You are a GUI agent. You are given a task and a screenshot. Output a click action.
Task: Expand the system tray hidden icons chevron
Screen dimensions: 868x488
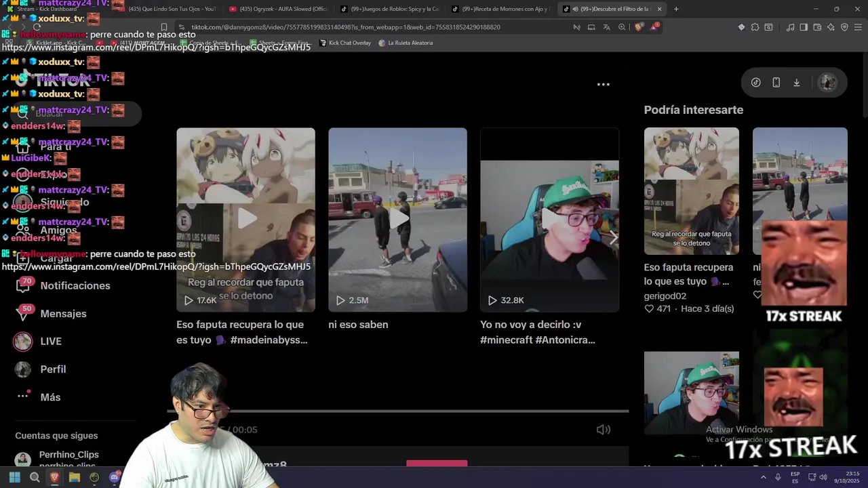pyautogui.click(x=764, y=477)
